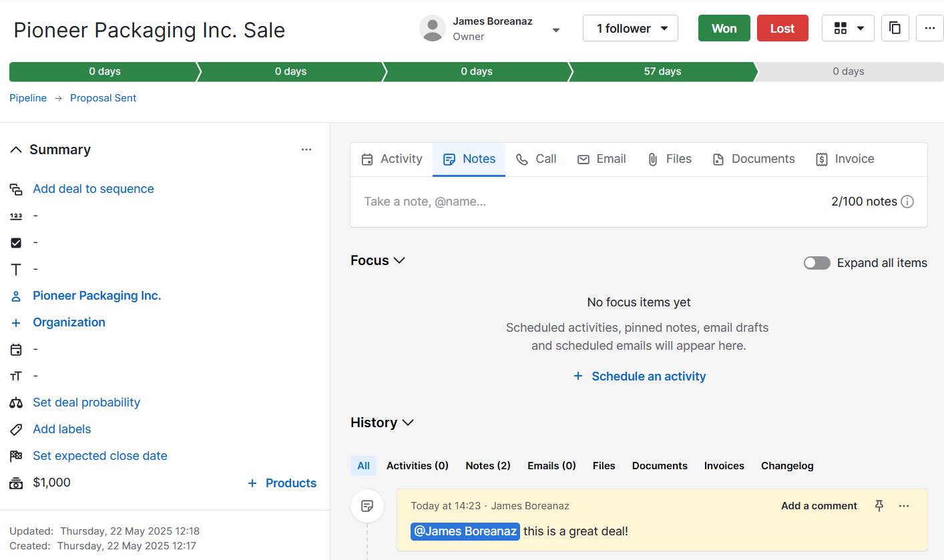Mark the deal as Won

click(724, 28)
